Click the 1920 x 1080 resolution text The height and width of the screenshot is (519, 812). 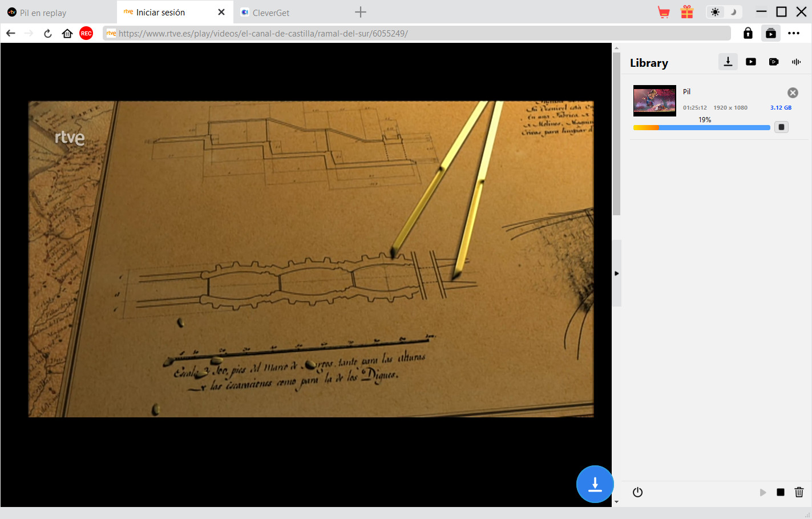coord(730,107)
